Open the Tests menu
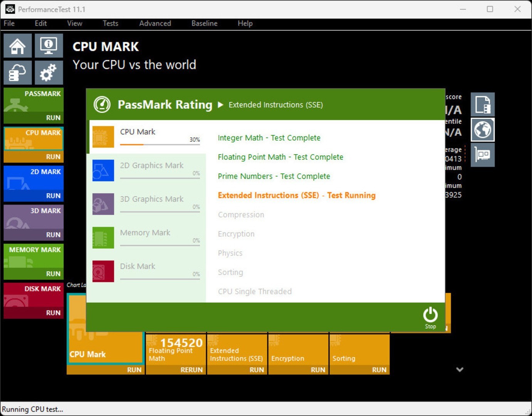532x416 pixels. [x=111, y=23]
